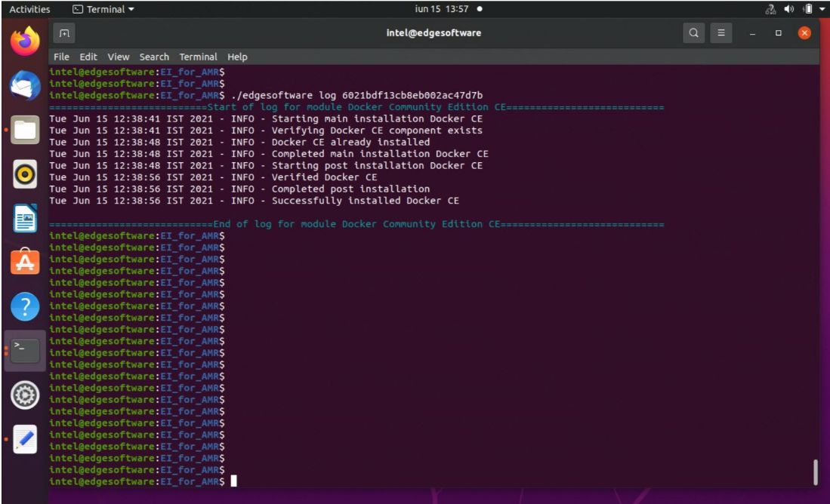This screenshot has width=830, height=504.
Task: Click the terminal vertical scrollbar thumb
Action: (x=815, y=472)
